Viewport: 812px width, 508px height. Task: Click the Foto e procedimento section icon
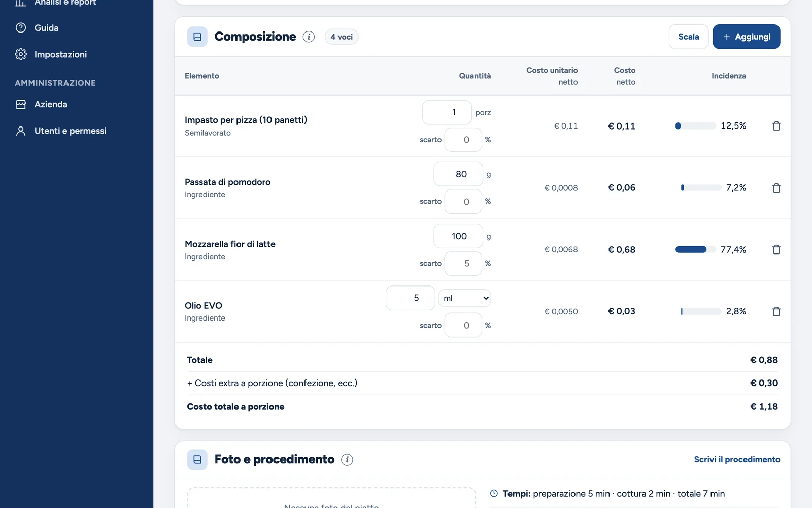click(x=197, y=460)
